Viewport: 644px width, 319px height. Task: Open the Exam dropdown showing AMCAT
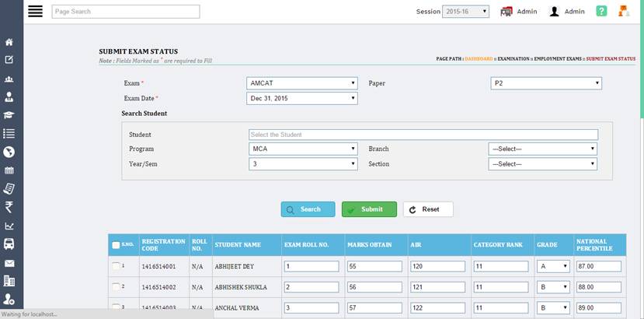tap(302, 83)
